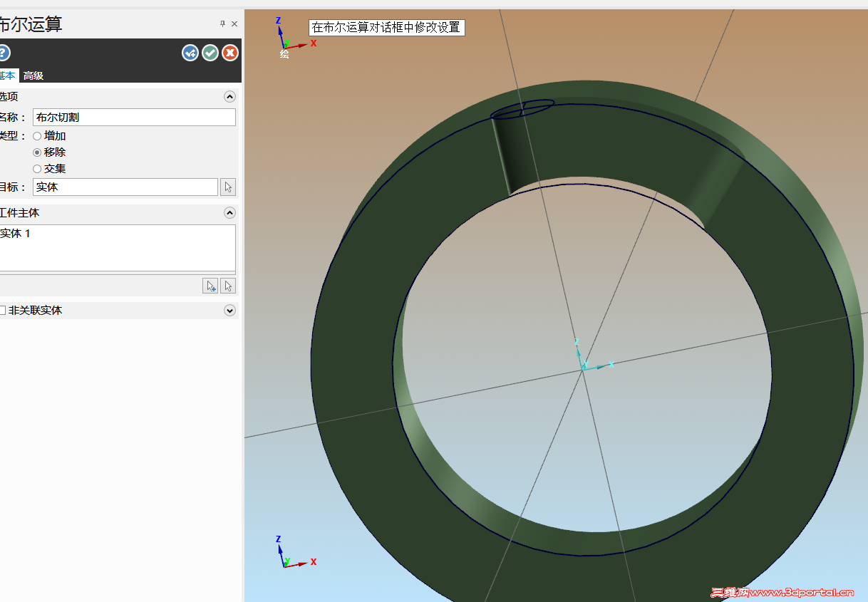Image resolution: width=868 pixels, height=602 pixels.
Task: Cancel the dialog with the red X icon
Action: 230,53
